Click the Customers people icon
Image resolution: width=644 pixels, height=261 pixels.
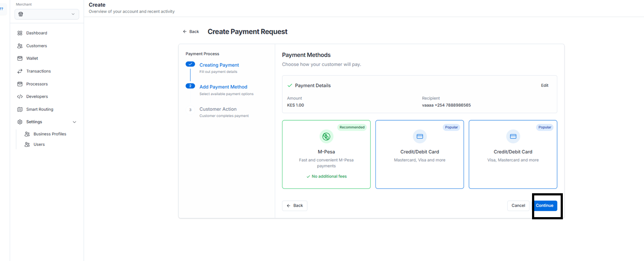click(20, 46)
